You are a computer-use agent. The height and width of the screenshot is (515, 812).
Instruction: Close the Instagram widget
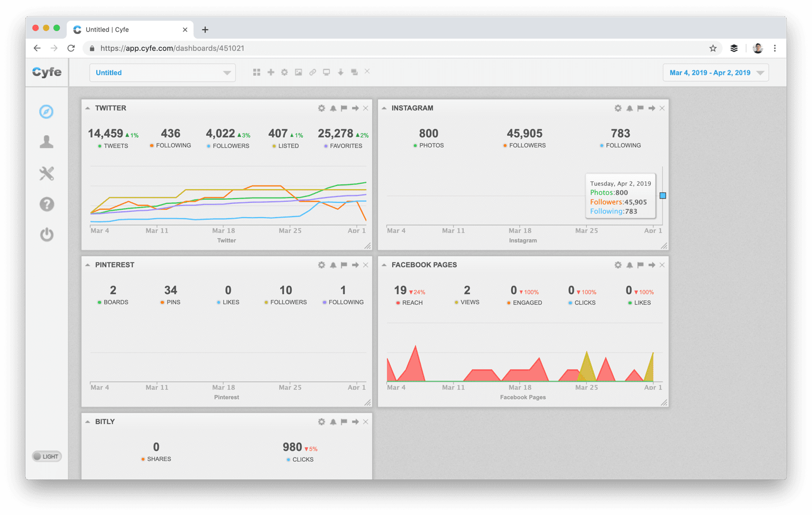662,108
